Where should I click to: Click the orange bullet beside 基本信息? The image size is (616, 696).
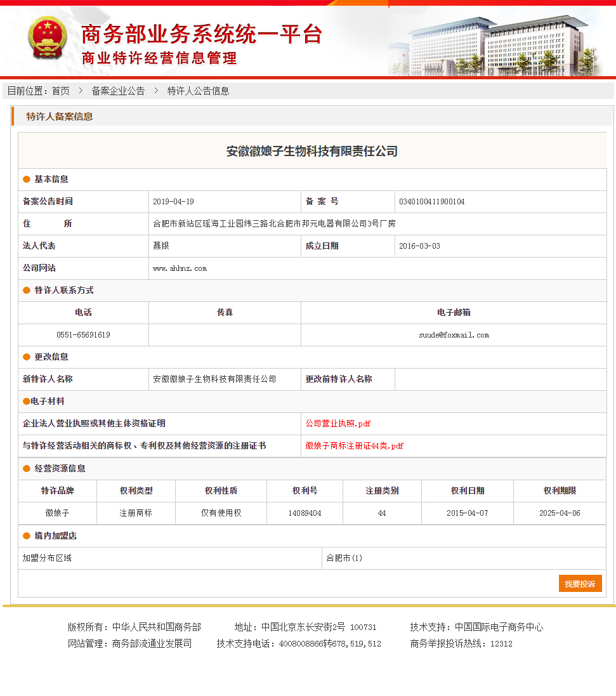pyautogui.click(x=27, y=180)
